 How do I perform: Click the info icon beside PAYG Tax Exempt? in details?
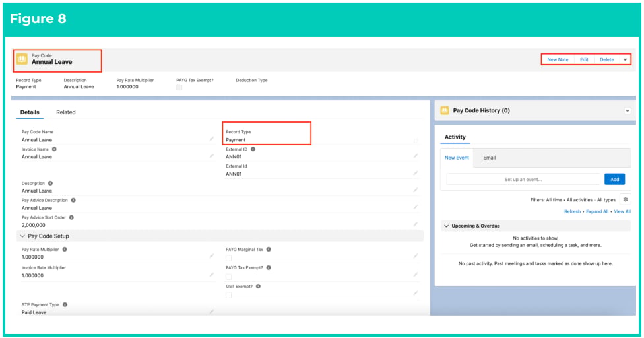269,268
